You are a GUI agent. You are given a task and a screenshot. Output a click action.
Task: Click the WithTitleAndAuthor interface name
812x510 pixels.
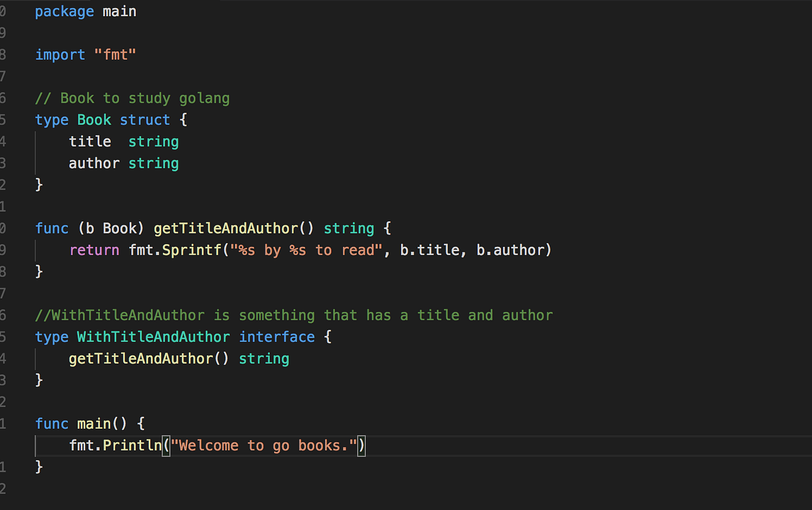(x=153, y=337)
